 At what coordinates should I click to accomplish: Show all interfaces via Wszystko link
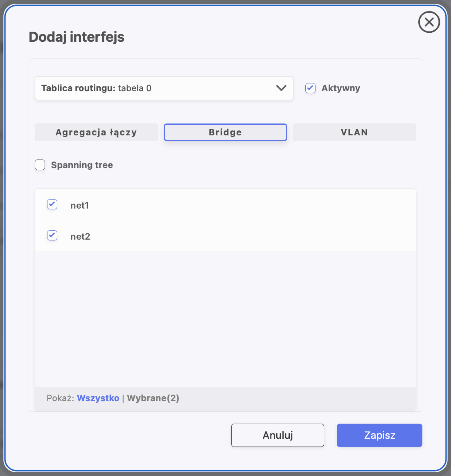click(x=98, y=398)
